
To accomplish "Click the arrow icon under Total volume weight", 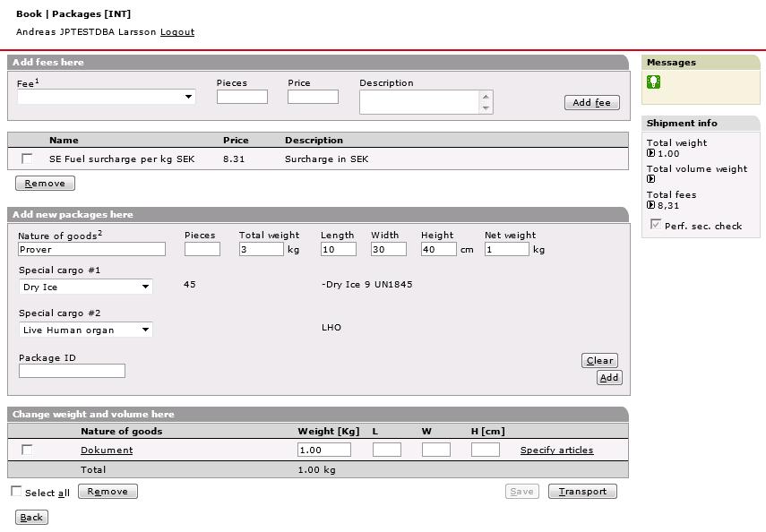I will (x=650, y=179).
